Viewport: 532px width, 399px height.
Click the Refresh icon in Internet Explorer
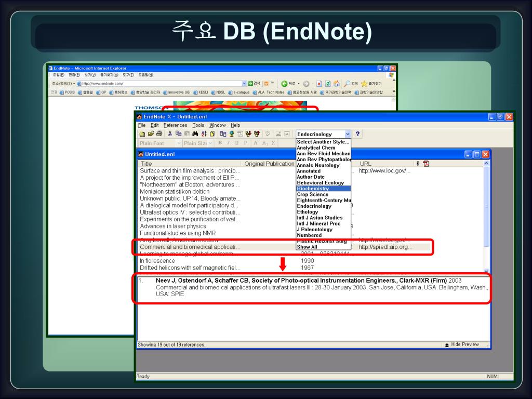(x=328, y=84)
